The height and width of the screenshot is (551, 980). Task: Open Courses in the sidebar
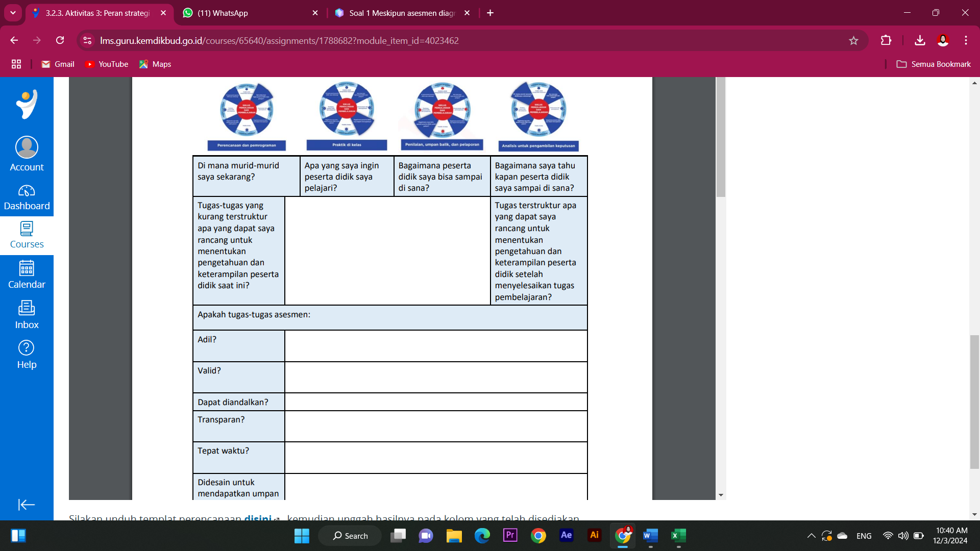27,235
